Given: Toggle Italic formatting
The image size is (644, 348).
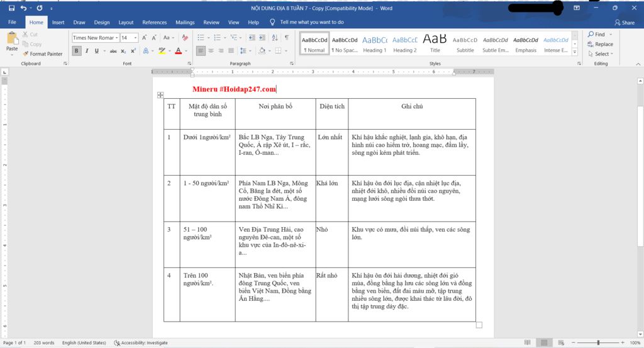Looking at the screenshot, I should [87, 51].
